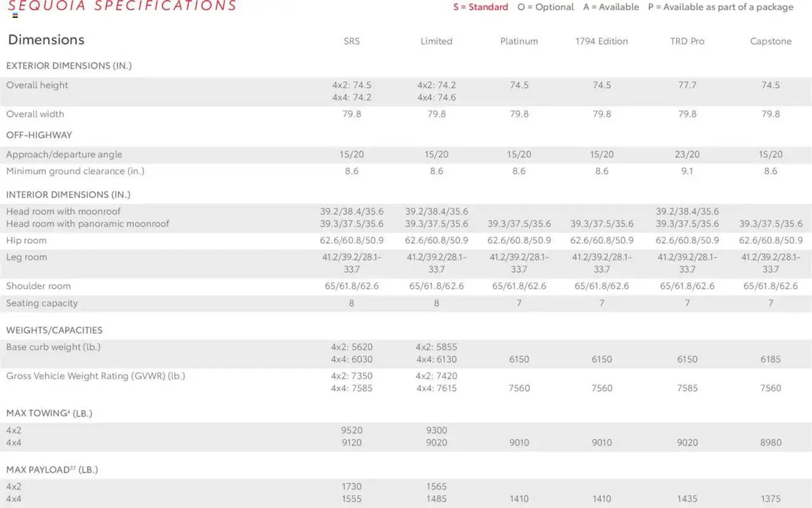Viewport: 812px width, 508px height.
Task: Click the Dimensions heading
Action: pos(46,40)
